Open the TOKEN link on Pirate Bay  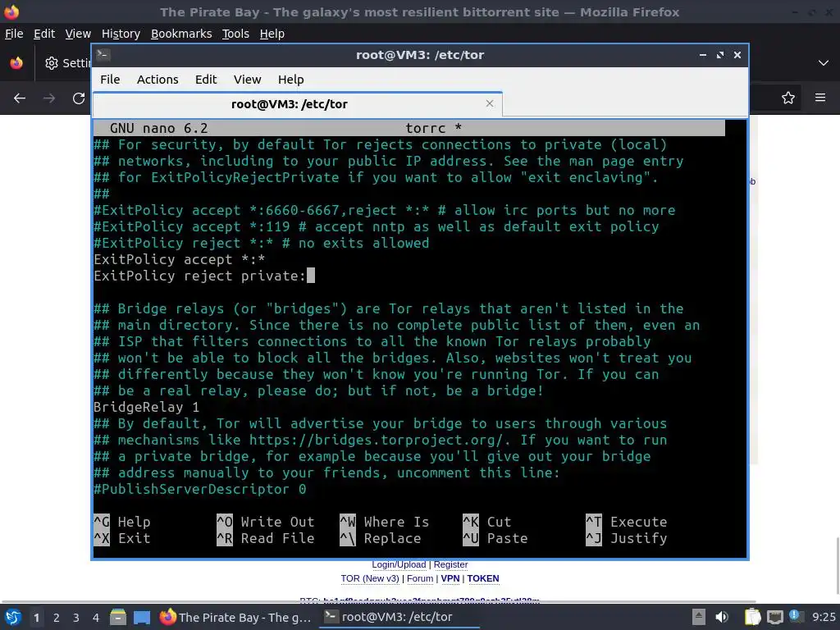point(482,578)
